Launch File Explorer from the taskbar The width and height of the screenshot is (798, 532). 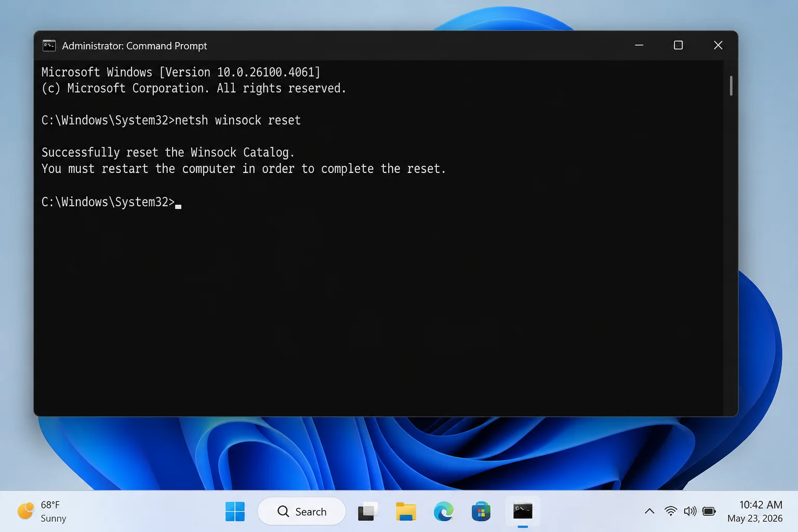[x=406, y=512]
